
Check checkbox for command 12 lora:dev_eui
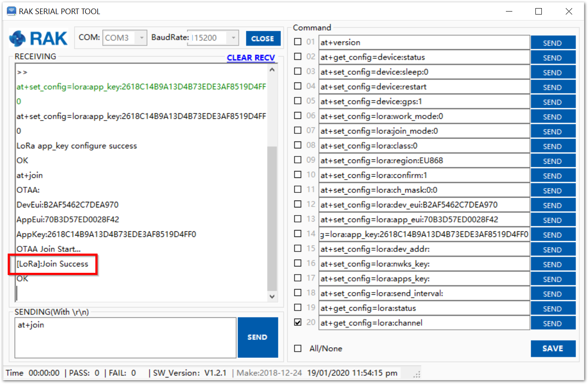click(298, 204)
